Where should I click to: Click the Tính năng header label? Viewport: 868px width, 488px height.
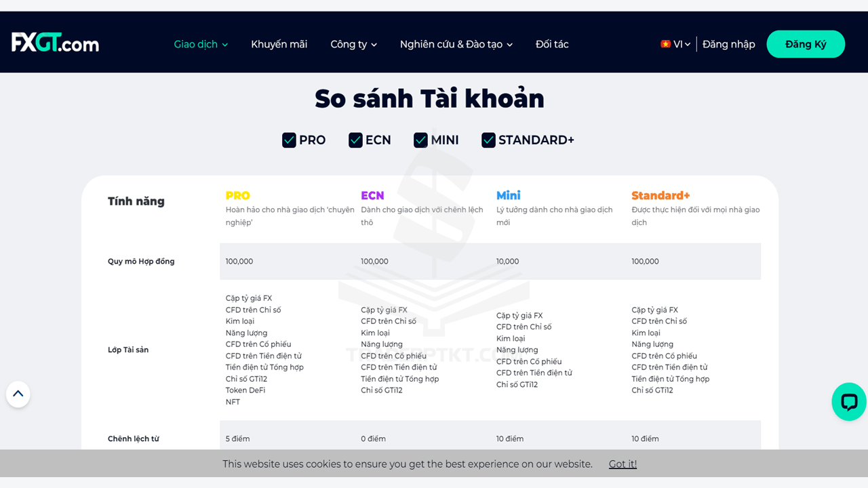point(136,201)
